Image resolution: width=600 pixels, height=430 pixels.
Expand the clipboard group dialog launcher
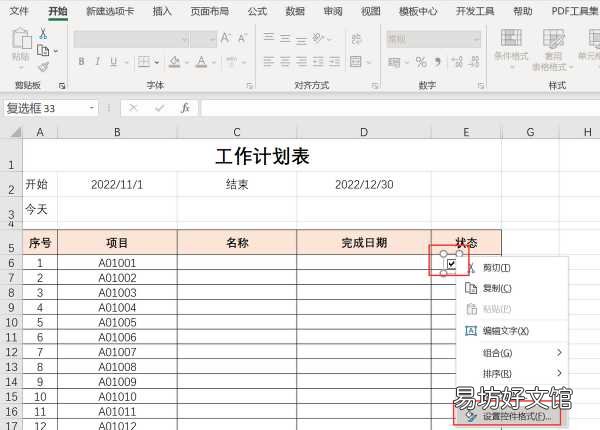[62, 86]
